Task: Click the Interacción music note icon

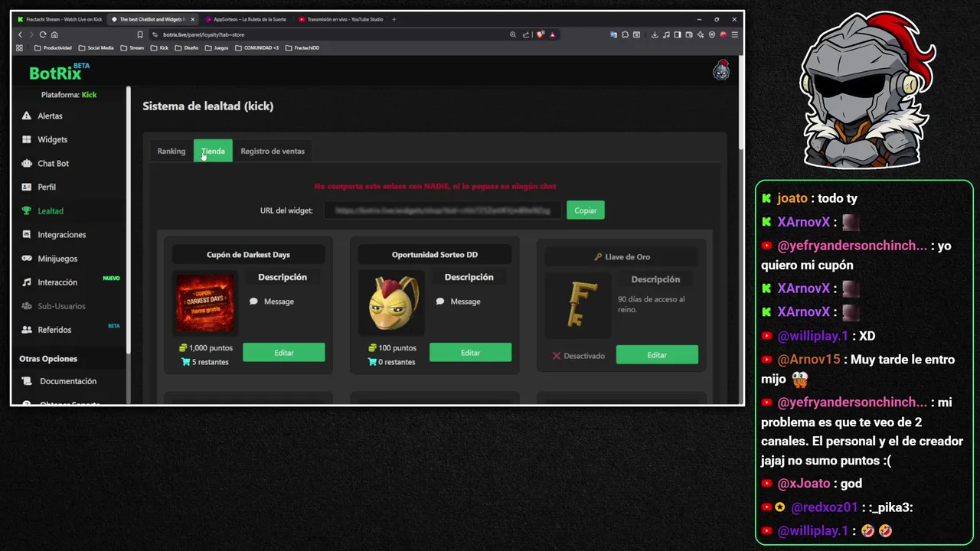Action: click(27, 282)
